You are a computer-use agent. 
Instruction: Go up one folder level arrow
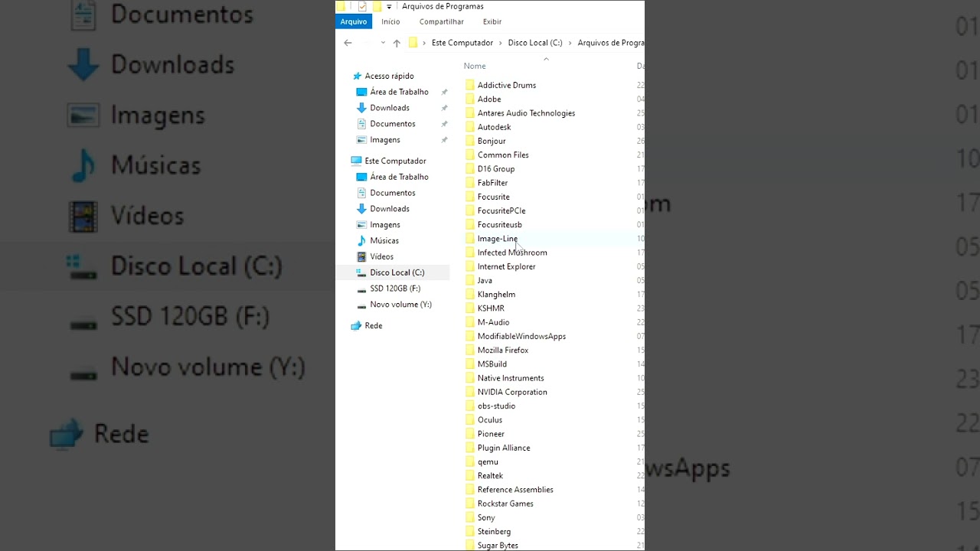click(x=397, y=43)
